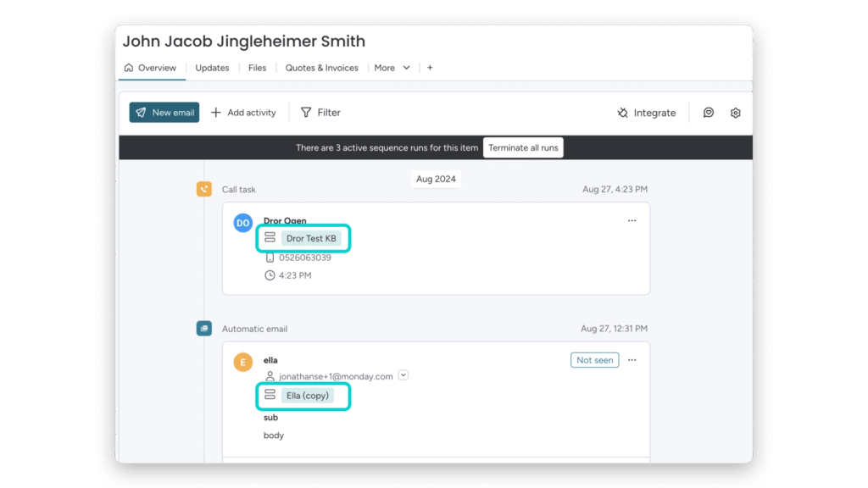Click the Automatic email timeline icon

[203, 329]
